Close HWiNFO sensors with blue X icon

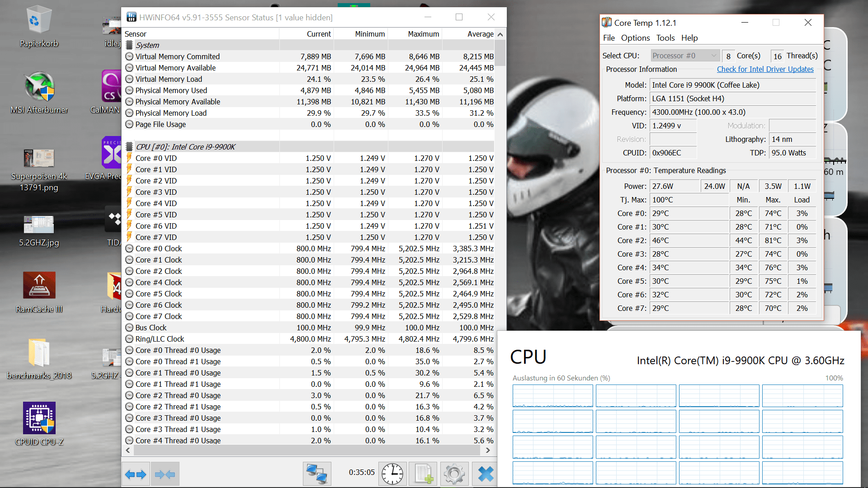(486, 474)
